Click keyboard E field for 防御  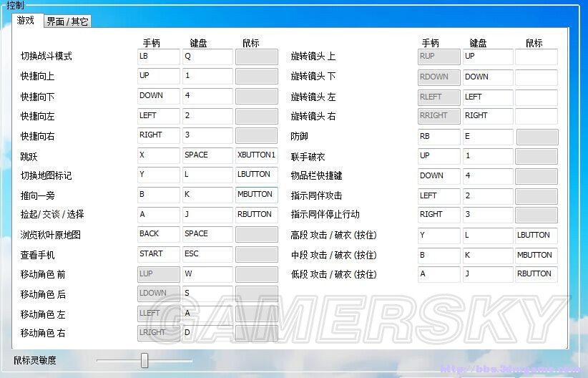(488, 137)
